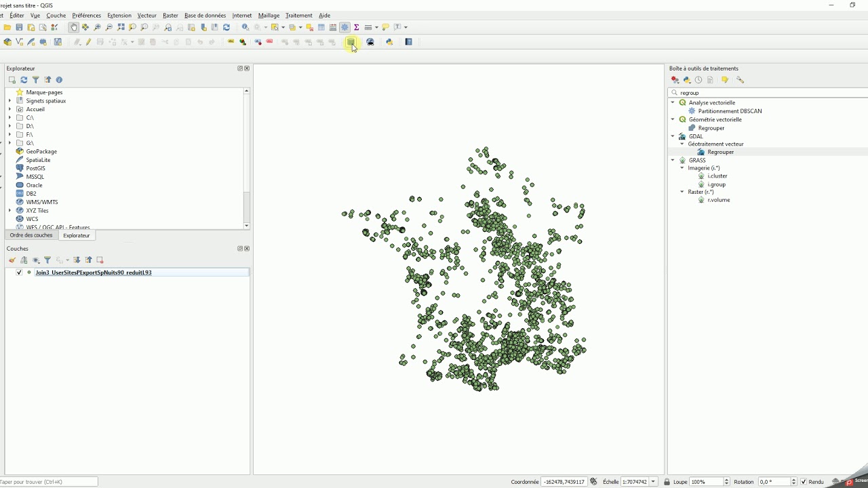Click filter legend icon in Couches toolbar
Image resolution: width=868 pixels, height=488 pixels.
coord(47,260)
